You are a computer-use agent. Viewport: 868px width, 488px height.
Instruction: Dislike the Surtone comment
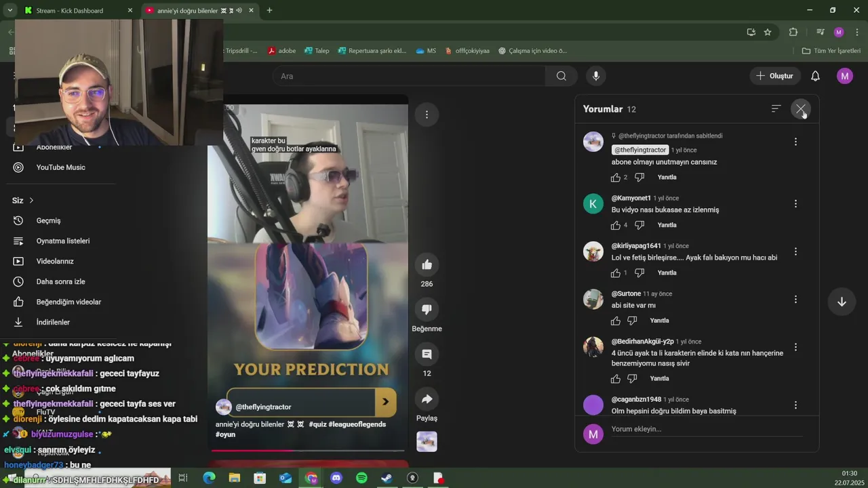[632, 321]
